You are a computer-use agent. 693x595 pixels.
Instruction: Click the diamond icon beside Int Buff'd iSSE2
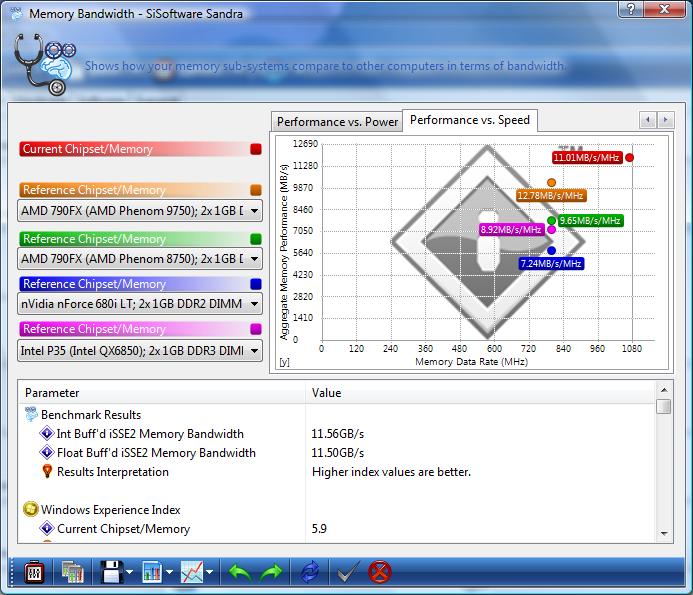47,433
